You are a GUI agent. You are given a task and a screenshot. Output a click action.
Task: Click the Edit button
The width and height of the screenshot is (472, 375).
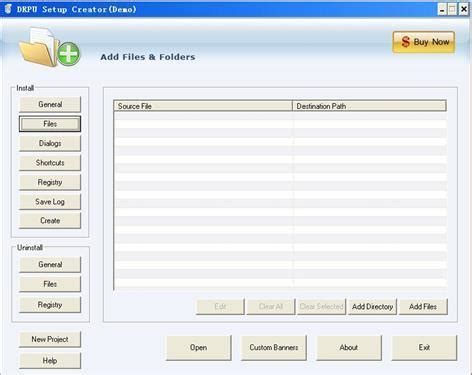click(220, 307)
